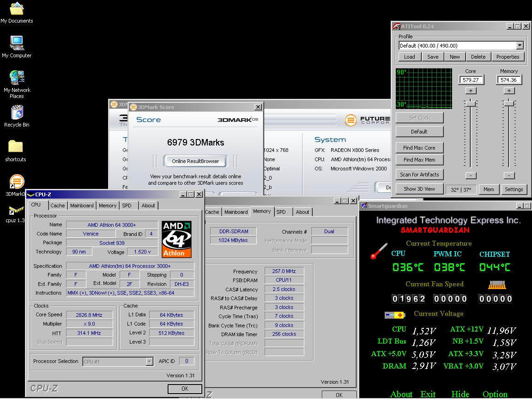Open the ATITool Profile dropdown
Viewport: 532px width, 399px height.
click(520, 45)
